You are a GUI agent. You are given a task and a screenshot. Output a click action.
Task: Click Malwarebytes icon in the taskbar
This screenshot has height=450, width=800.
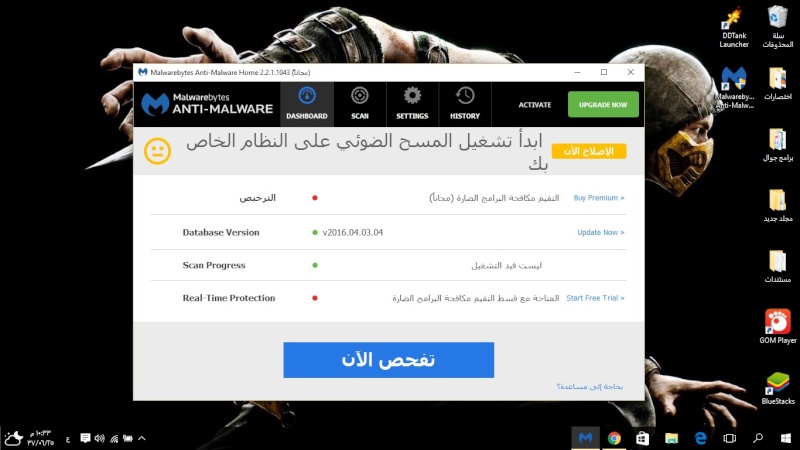[x=585, y=438]
